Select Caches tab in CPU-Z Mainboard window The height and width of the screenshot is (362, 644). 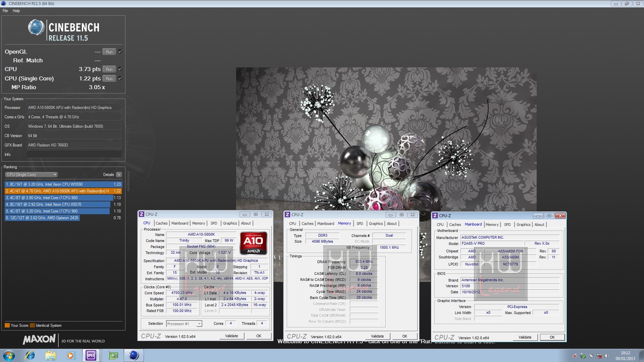coord(455,225)
